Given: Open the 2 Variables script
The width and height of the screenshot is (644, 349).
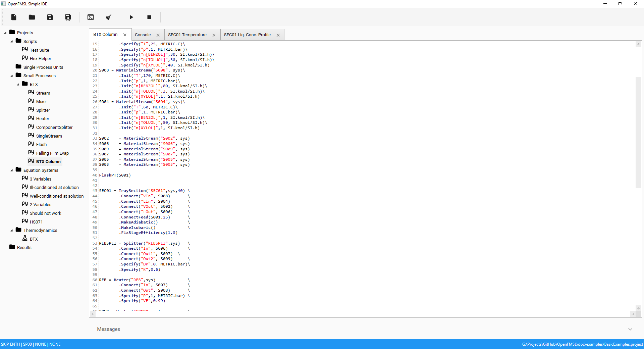Looking at the screenshot, I should (x=41, y=205).
